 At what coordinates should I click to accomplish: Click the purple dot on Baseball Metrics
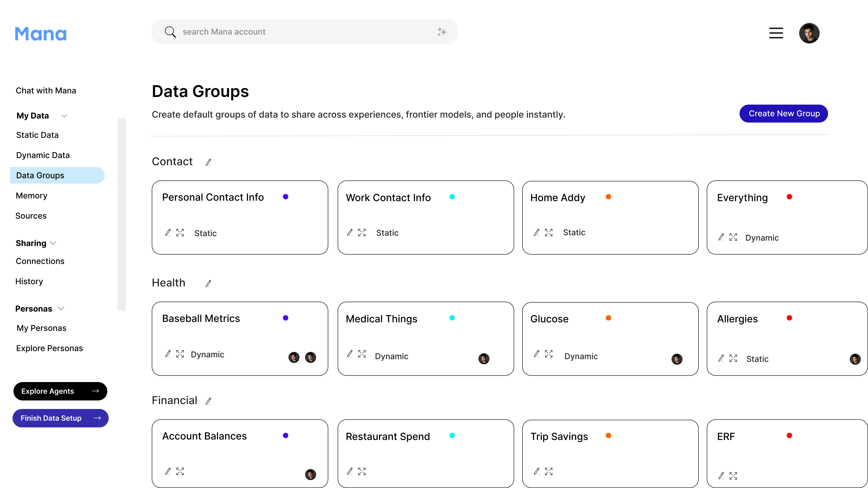click(x=285, y=318)
